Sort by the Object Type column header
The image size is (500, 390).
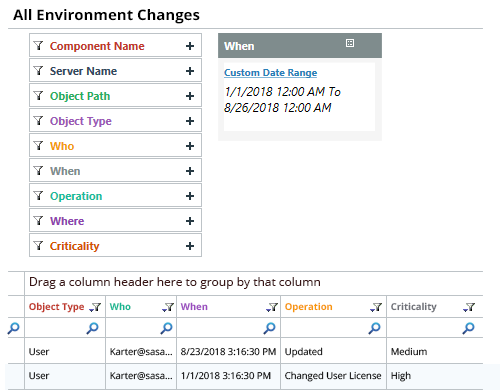pyautogui.click(x=56, y=307)
